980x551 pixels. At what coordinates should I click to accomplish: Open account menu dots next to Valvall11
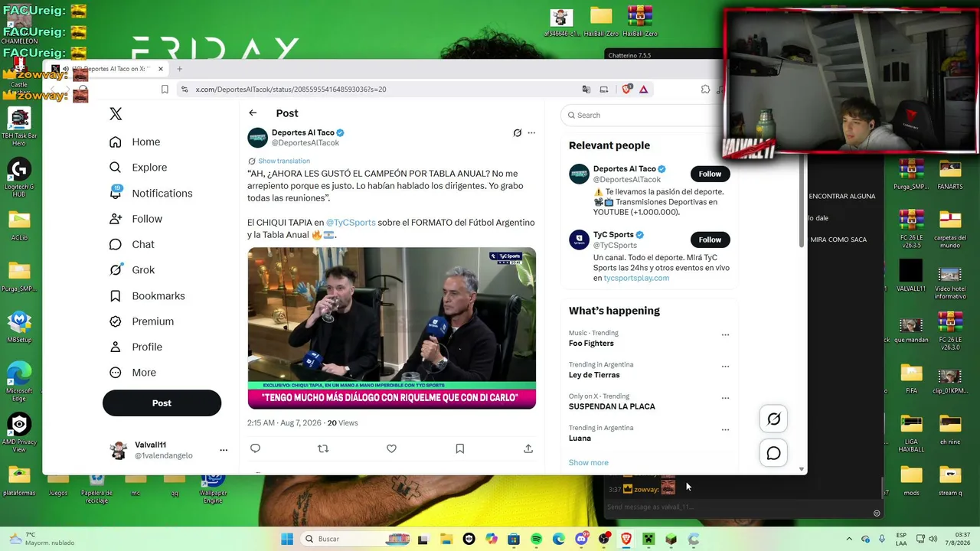(x=224, y=450)
